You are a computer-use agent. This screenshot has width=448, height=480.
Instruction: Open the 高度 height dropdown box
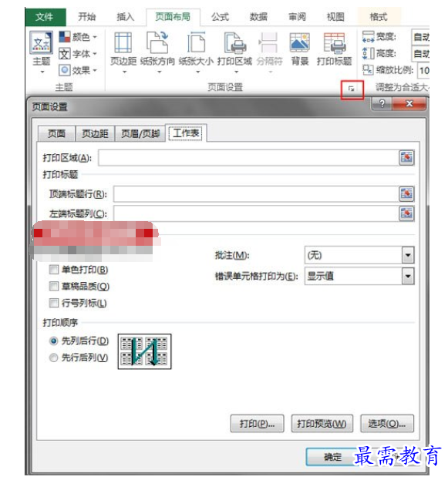coord(420,54)
